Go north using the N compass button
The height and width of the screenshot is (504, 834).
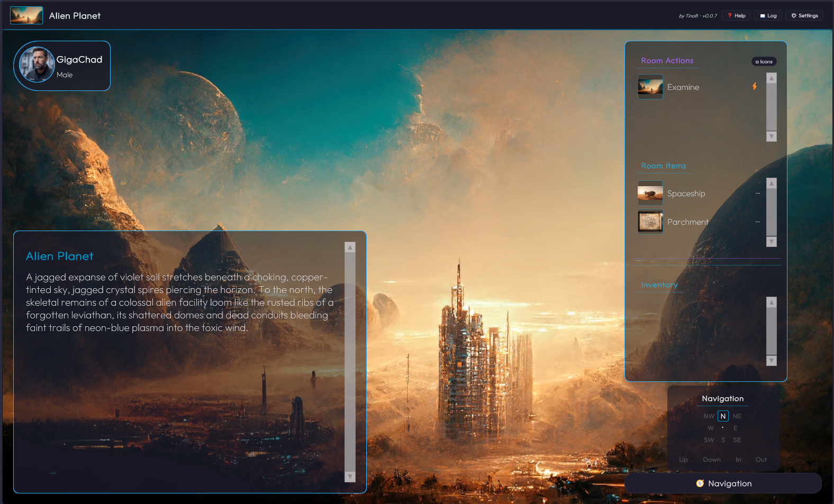[x=723, y=416]
